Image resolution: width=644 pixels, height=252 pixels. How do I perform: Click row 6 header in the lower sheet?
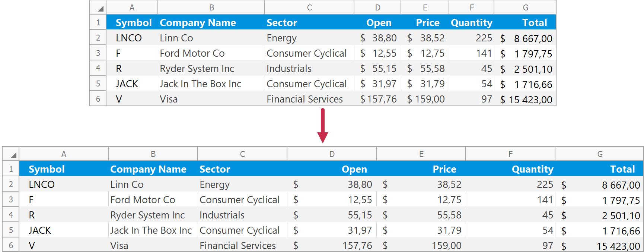click(x=11, y=246)
